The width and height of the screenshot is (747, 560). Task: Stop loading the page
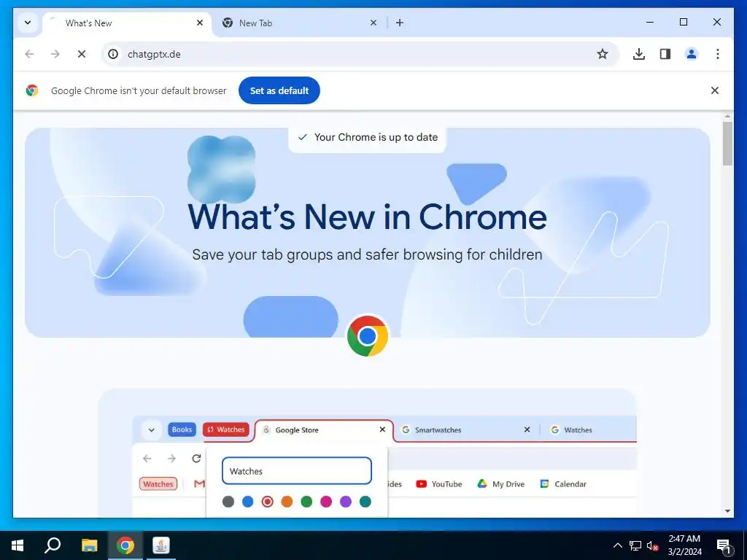(82, 54)
